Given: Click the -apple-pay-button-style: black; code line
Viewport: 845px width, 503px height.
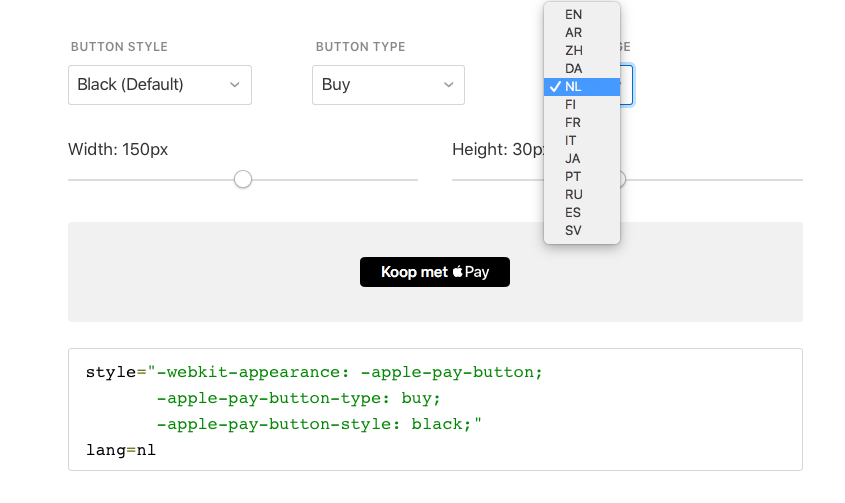Looking at the screenshot, I should 319,424.
